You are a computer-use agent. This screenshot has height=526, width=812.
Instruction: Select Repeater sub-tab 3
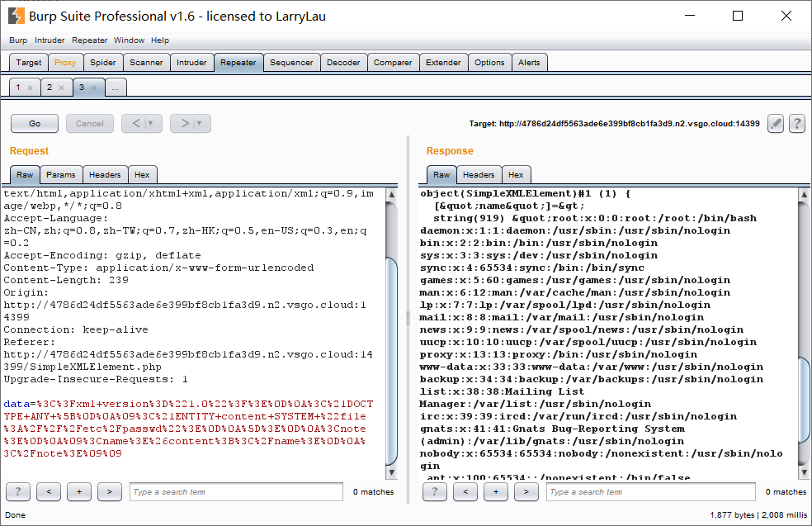(82, 87)
